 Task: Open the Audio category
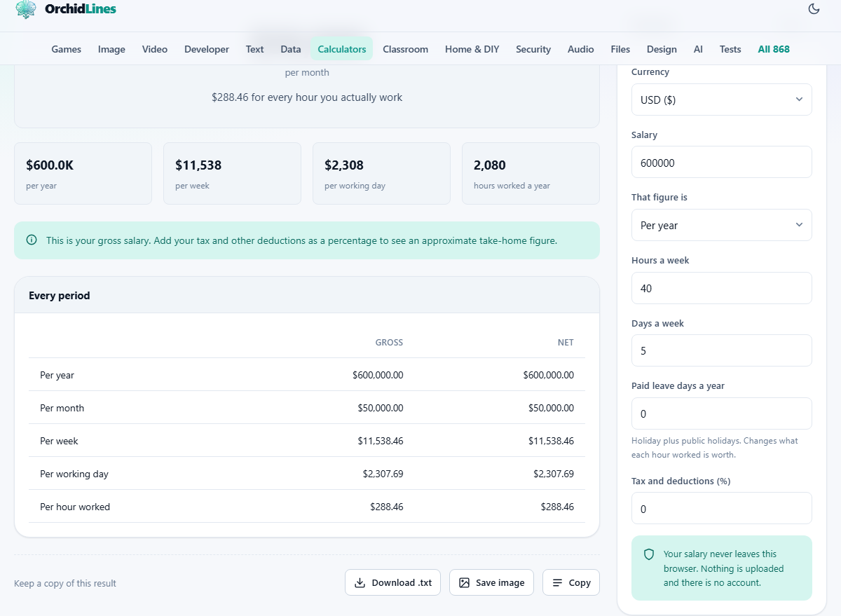581,49
